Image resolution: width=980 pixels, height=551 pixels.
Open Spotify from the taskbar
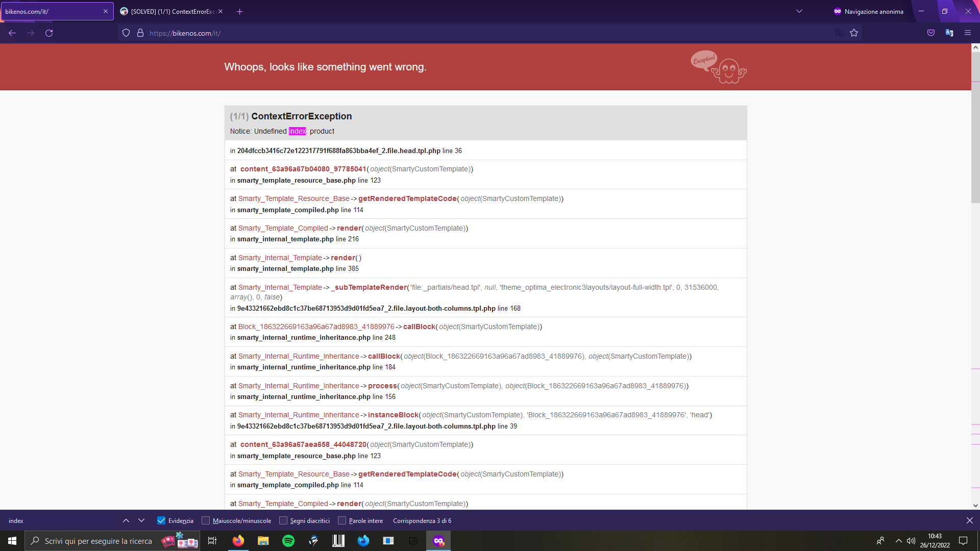point(288,541)
